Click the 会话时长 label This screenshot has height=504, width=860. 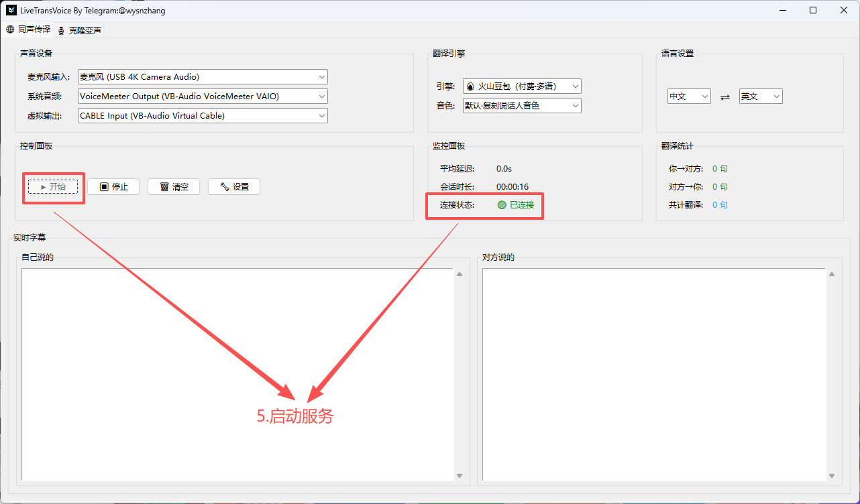pyautogui.click(x=457, y=187)
